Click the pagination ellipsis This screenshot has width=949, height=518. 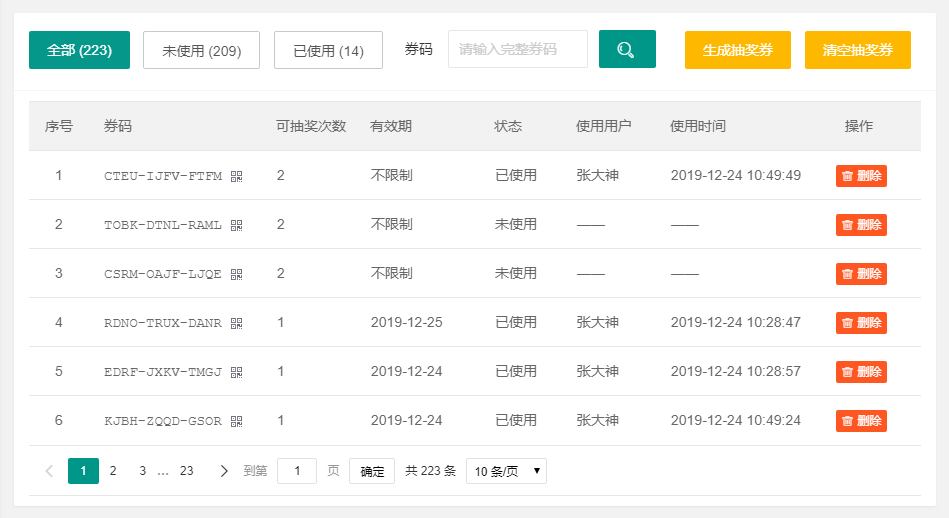tap(163, 472)
